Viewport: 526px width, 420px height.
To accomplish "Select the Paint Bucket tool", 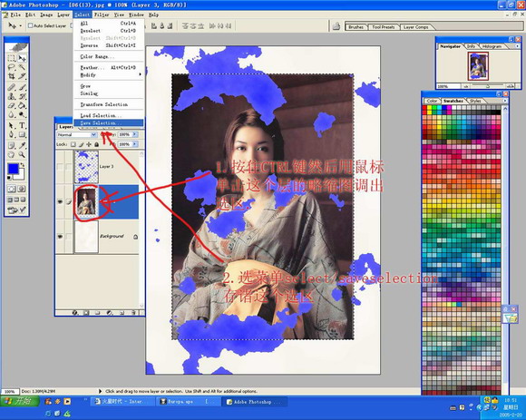I will click(22, 105).
